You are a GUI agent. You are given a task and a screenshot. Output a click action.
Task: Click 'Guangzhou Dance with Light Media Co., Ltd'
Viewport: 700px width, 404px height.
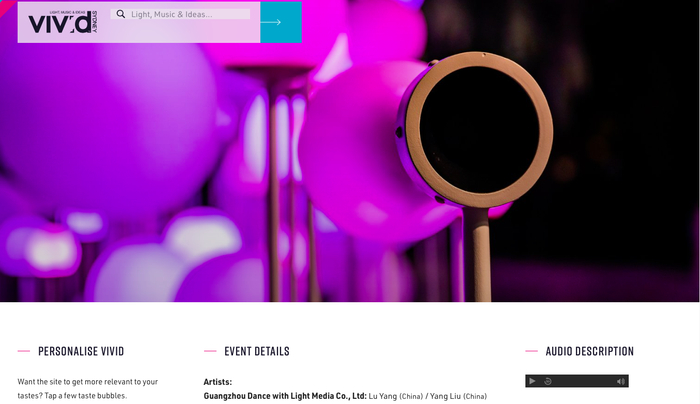(285, 396)
